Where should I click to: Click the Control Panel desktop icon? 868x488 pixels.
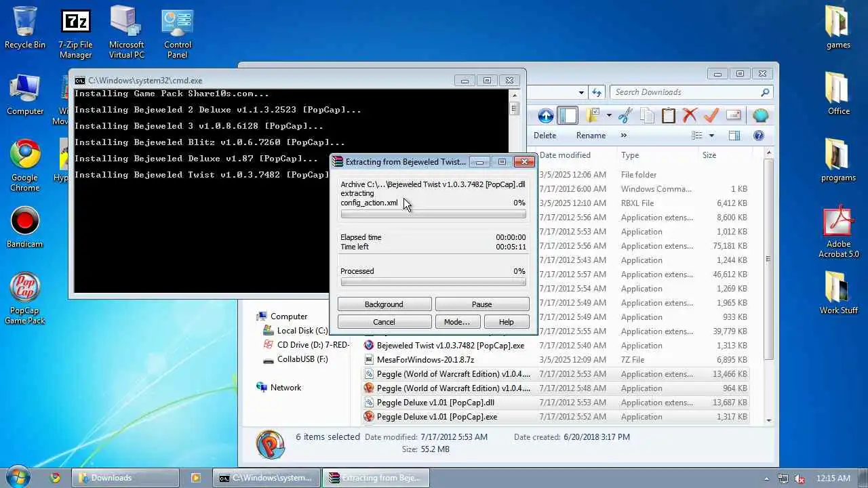coord(177,34)
